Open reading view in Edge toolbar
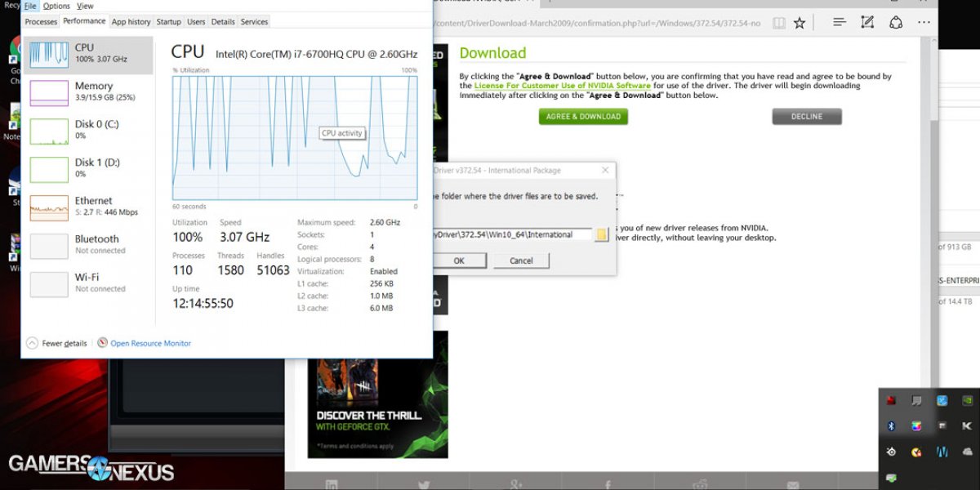Screen dimensions: 980x490 778,23
